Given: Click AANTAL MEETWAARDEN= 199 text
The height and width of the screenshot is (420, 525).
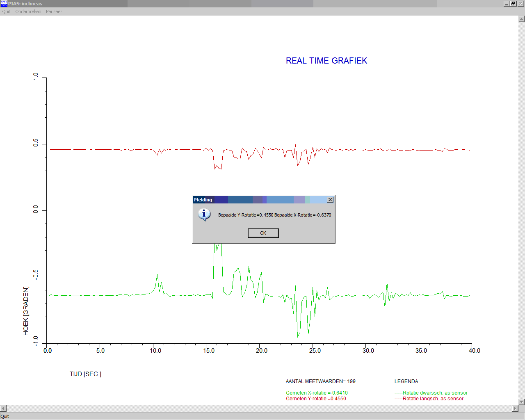Looking at the screenshot, I should [x=321, y=381].
